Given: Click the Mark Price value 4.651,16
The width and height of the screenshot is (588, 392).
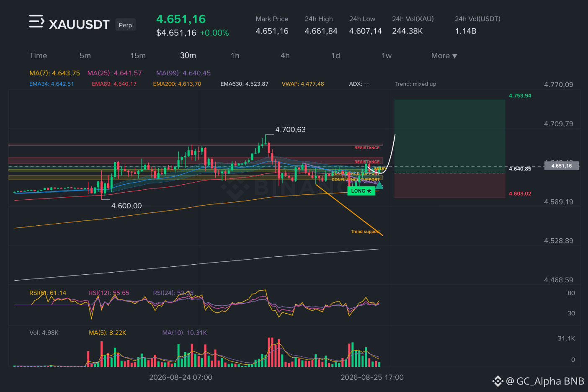Looking at the screenshot, I should pos(272,31).
